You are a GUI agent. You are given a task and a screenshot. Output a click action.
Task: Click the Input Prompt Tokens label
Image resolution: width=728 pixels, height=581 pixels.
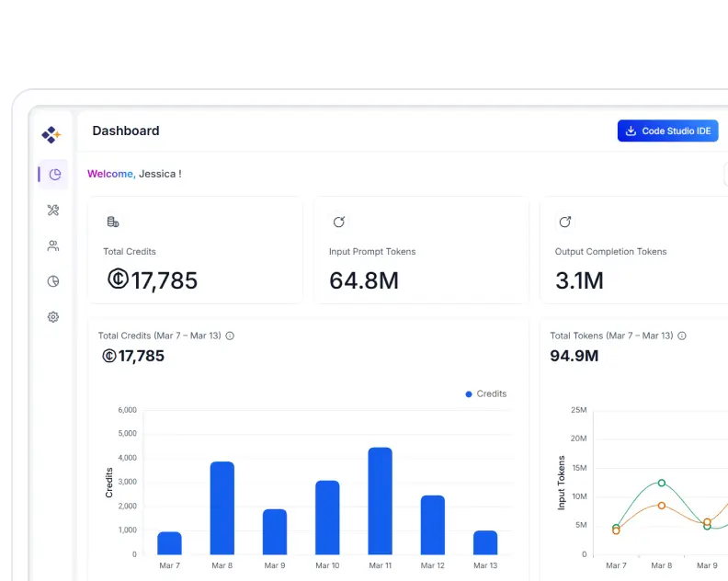pos(372,252)
